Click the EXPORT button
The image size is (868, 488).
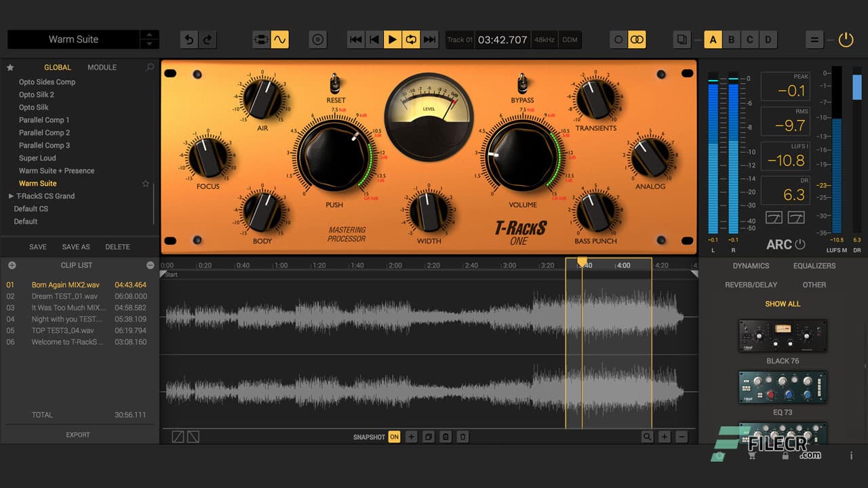coord(77,434)
